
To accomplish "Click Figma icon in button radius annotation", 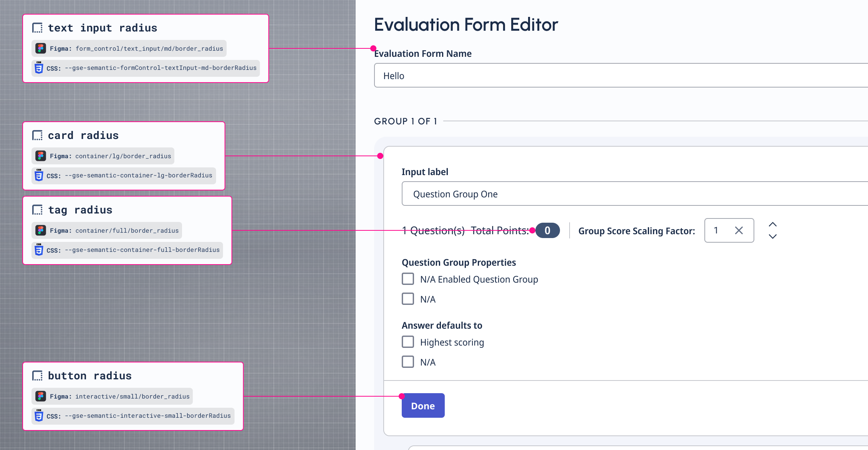I will click(x=41, y=396).
